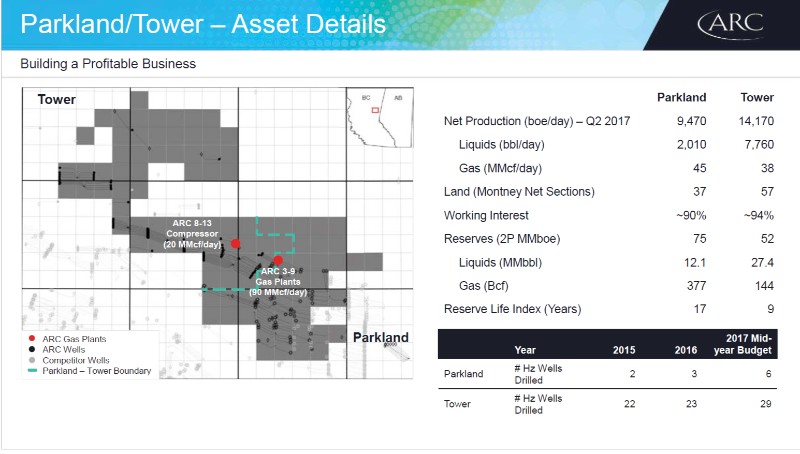800x454 pixels.
Task: Click the slide title Parkland/Tower – Asset Details
Action: tap(203, 24)
